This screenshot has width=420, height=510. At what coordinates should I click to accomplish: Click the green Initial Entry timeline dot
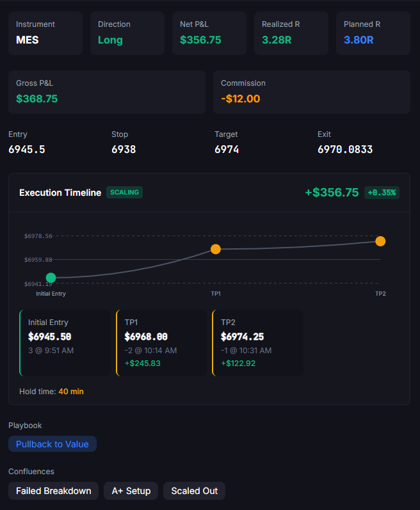(51, 278)
